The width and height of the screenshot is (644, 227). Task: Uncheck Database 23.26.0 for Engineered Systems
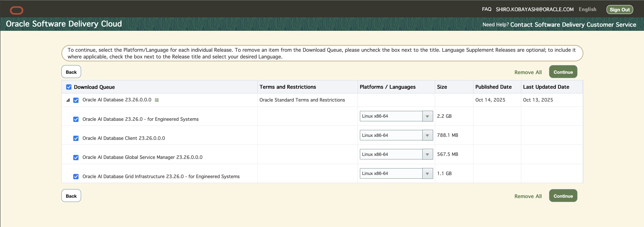pos(76,119)
